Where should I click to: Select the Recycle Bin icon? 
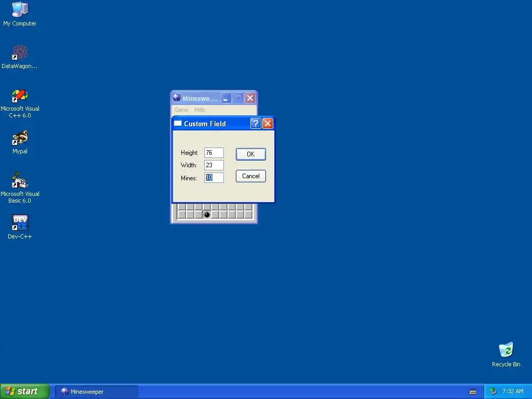506,354
